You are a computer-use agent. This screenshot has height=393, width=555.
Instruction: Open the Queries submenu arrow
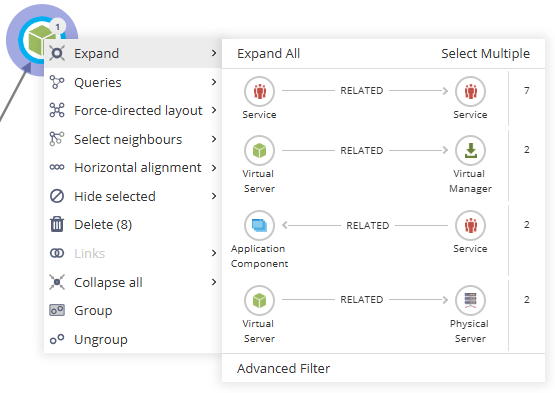(x=214, y=82)
